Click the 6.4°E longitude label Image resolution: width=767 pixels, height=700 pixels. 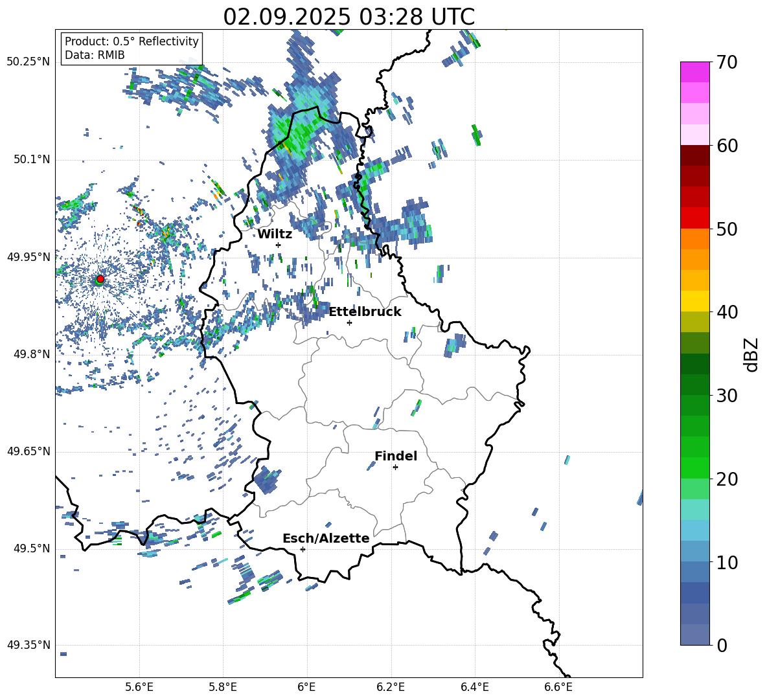[474, 687]
